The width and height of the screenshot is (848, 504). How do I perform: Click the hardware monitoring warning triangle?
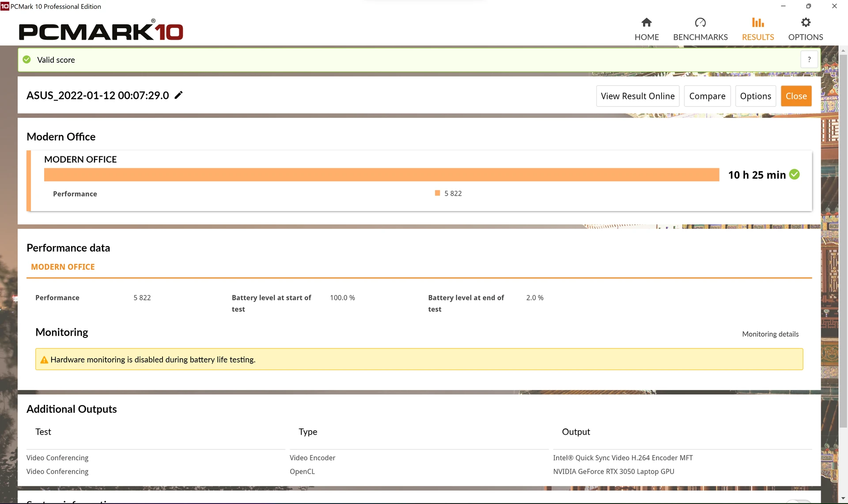(x=44, y=360)
